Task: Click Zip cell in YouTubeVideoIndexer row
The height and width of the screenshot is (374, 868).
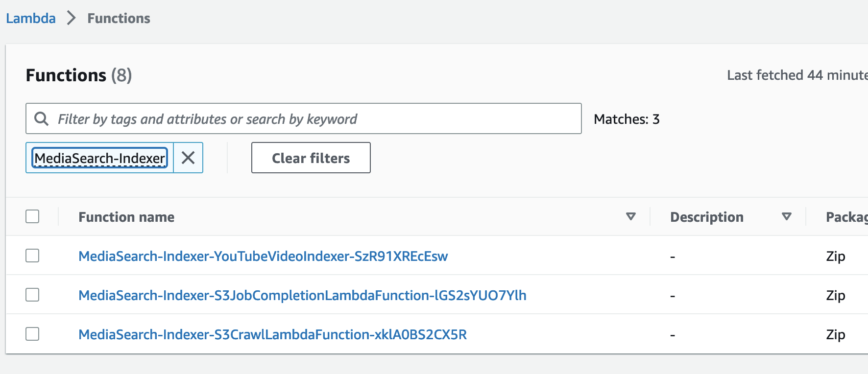Action: click(836, 256)
